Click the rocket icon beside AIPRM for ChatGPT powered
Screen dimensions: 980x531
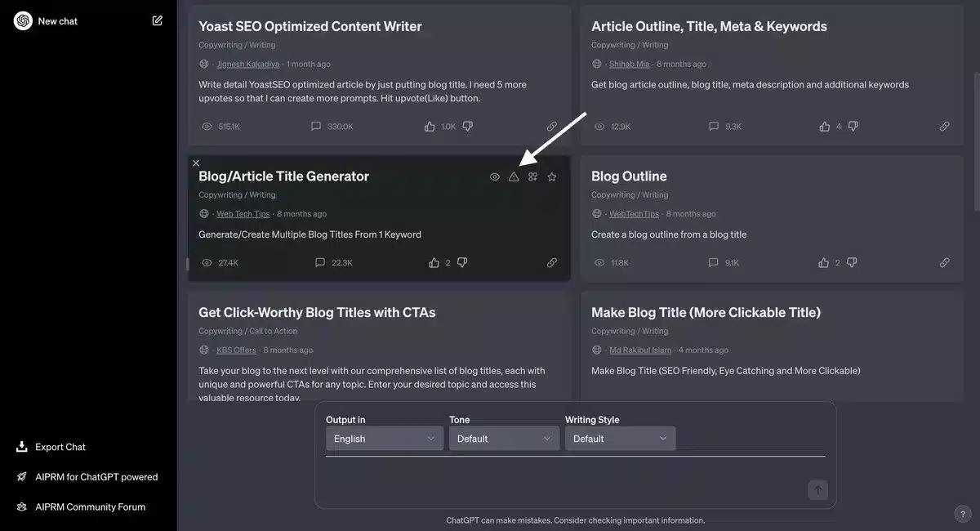click(22, 477)
